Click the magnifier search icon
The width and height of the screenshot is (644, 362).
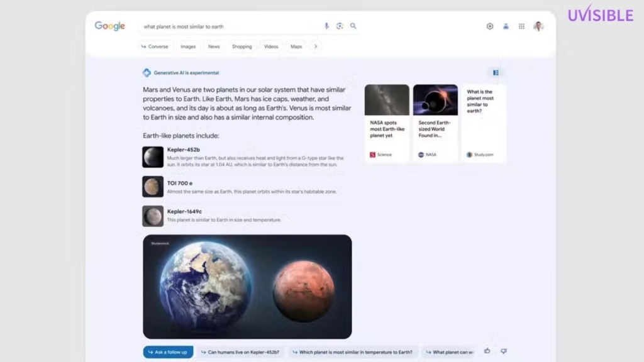pyautogui.click(x=353, y=26)
